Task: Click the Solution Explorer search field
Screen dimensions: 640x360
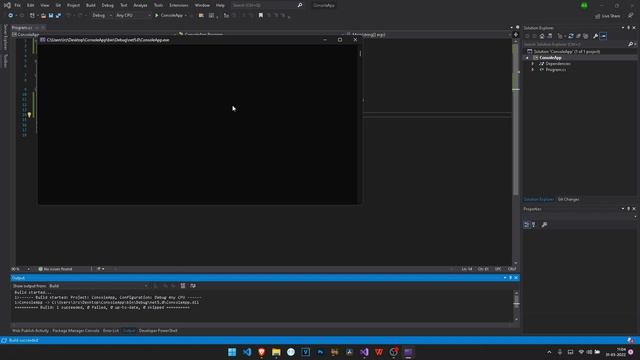Action: click(x=576, y=44)
